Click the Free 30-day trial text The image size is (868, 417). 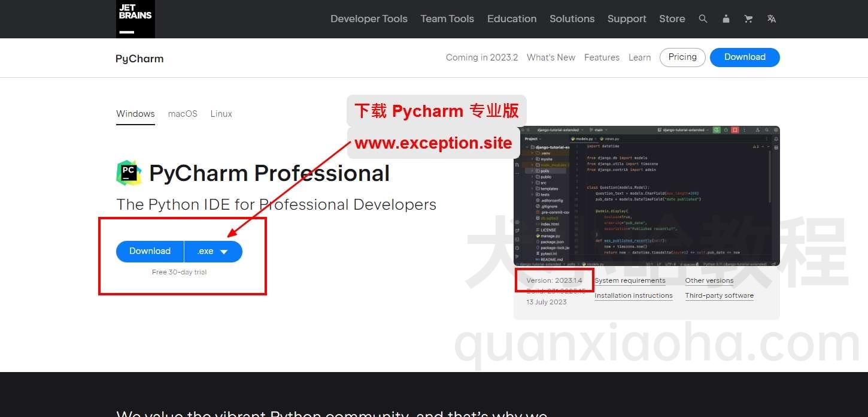(x=179, y=272)
